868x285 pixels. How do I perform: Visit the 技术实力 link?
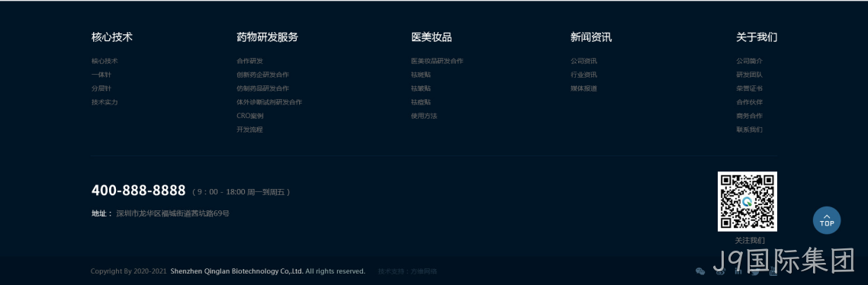pyautogui.click(x=104, y=102)
